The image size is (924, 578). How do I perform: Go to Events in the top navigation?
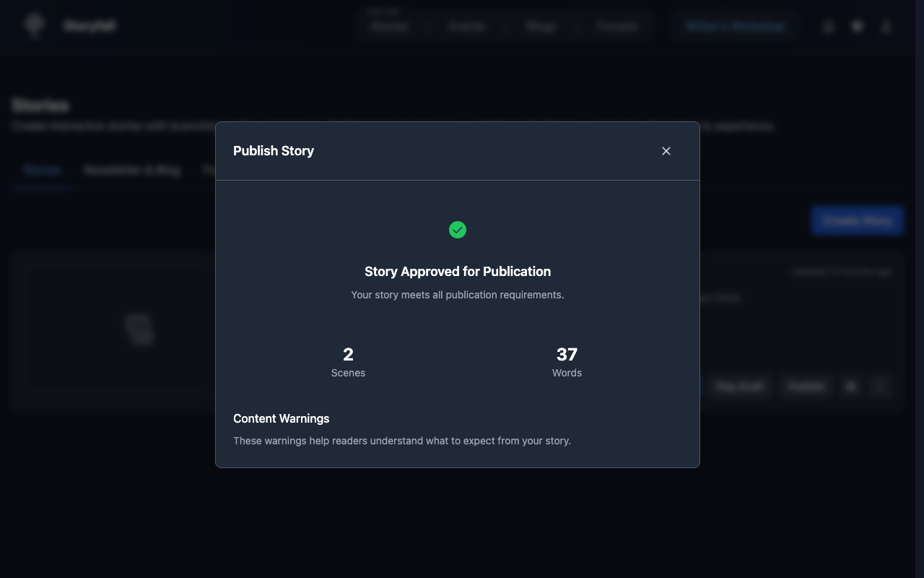pos(466,27)
